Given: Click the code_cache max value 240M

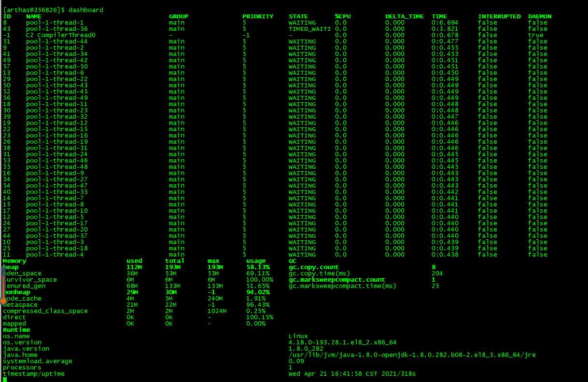Looking at the screenshot, I should tap(215, 299).
